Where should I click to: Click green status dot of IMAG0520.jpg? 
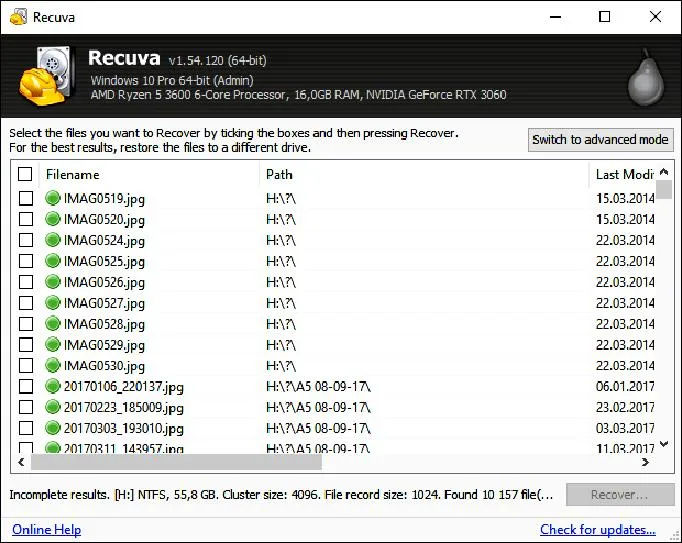click(53, 219)
